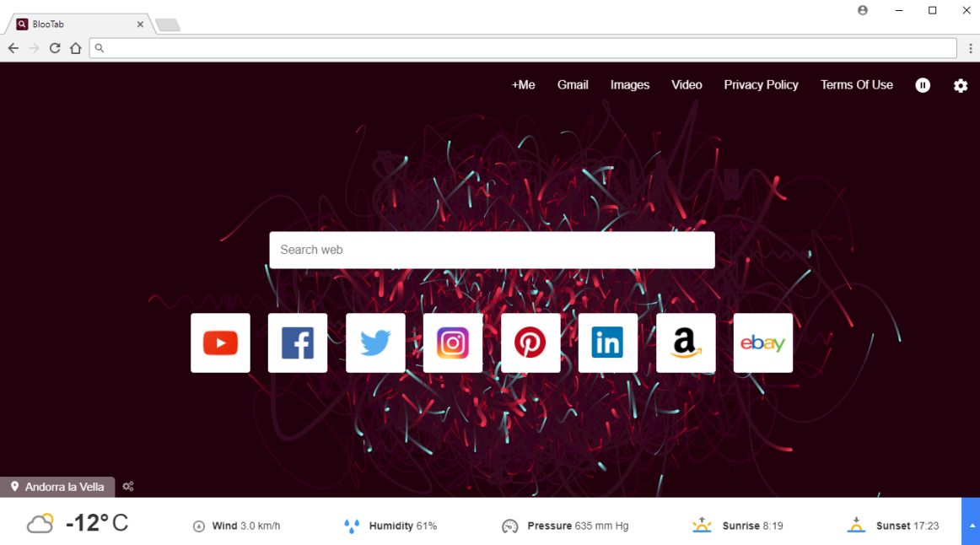The height and width of the screenshot is (545, 980).
Task: Launch Twitter from the quick links
Action: coord(375,343)
